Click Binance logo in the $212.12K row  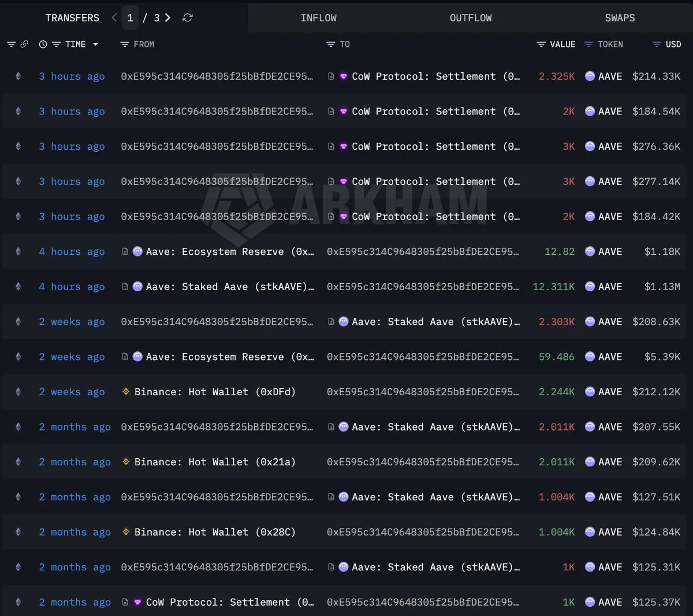[x=126, y=392]
